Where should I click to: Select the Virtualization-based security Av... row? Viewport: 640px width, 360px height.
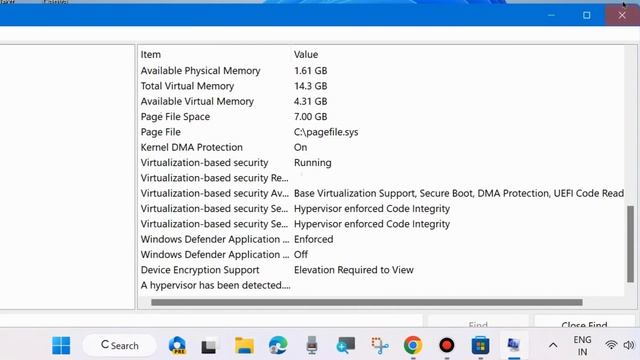[381, 193]
